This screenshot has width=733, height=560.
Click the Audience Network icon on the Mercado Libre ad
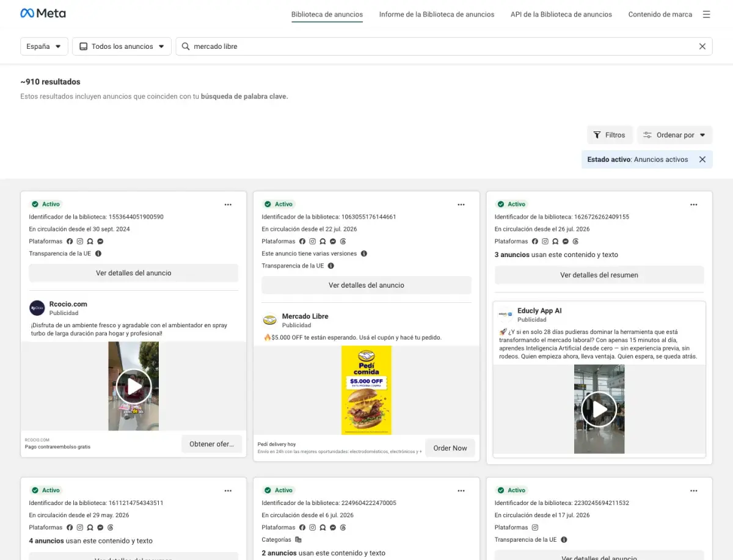(323, 241)
